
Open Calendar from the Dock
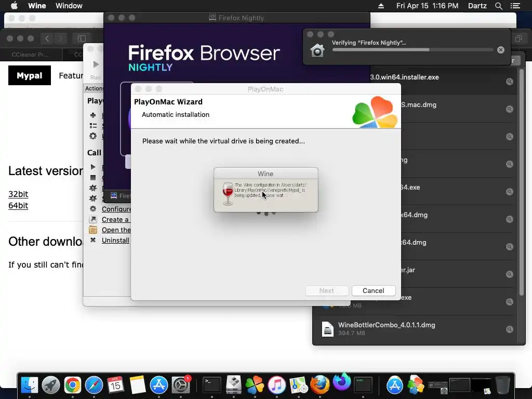(115, 385)
